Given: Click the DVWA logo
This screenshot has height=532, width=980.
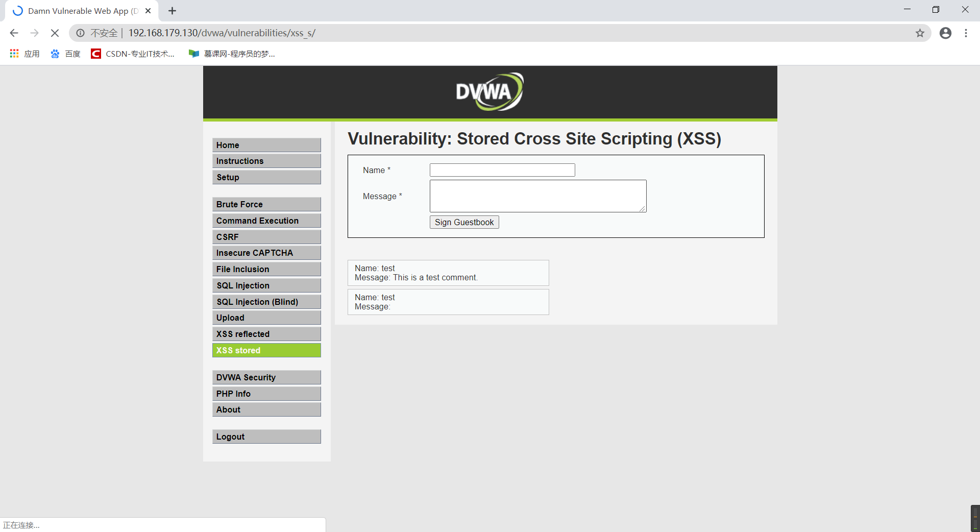Looking at the screenshot, I should coord(489,92).
